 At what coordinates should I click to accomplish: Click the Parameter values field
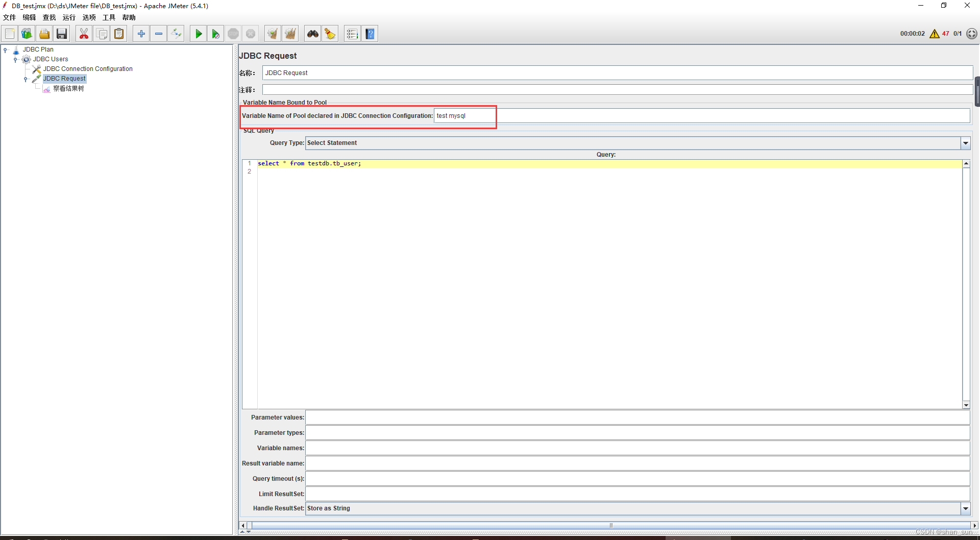[x=638, y=418]
